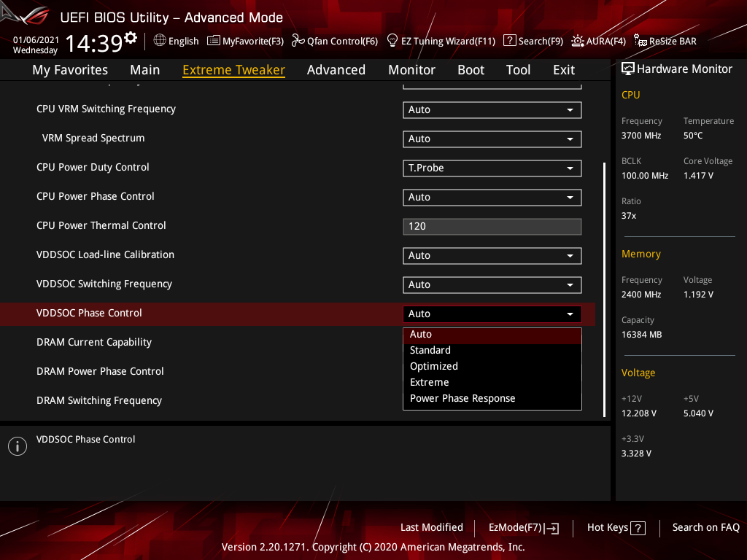747x560 pixels.
Task: Open Search(F9) question mark icon
Action: (x=509, y=41)
